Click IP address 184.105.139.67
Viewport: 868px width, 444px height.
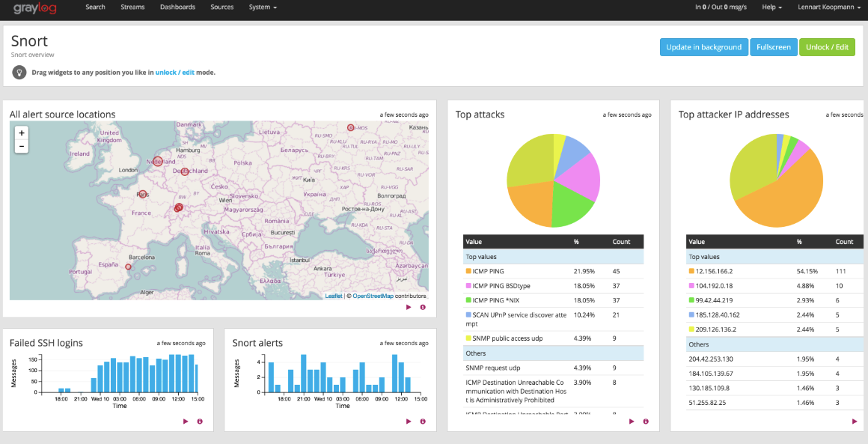tap(711, 373)
